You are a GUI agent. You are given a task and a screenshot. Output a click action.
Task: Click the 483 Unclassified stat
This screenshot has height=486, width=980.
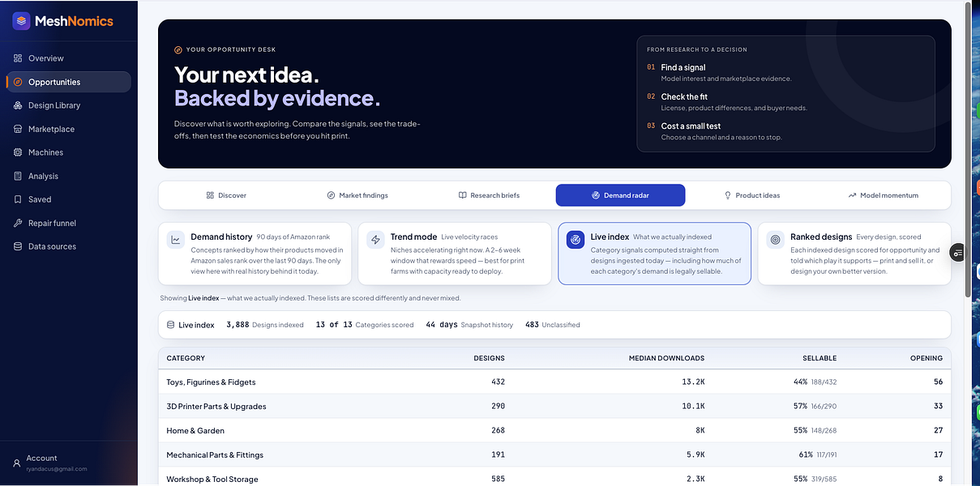pos(552,325)
